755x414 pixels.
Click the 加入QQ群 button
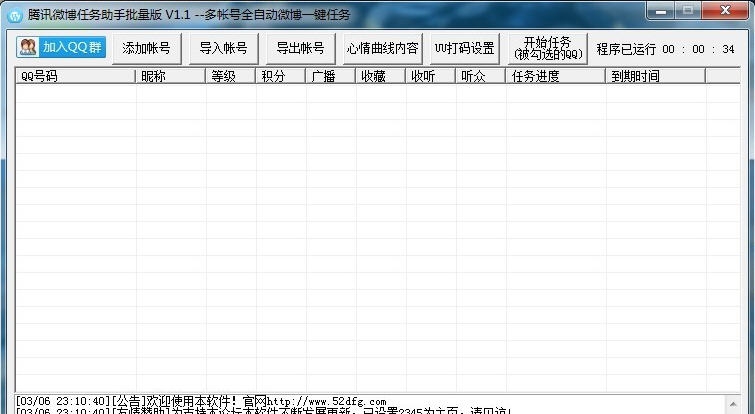coord(61,47)
